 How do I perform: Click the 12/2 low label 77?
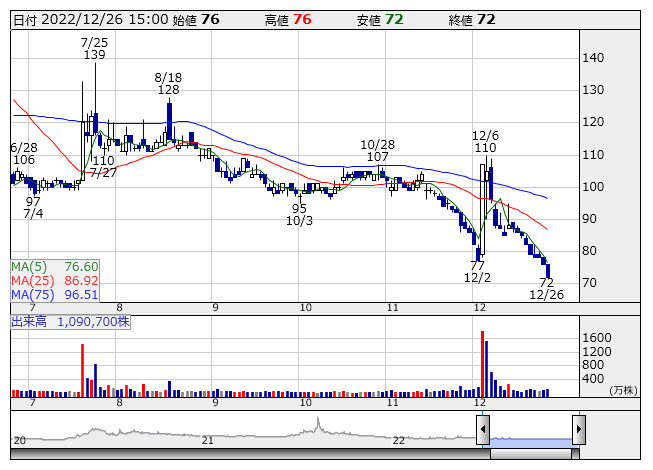pos(477,265)
